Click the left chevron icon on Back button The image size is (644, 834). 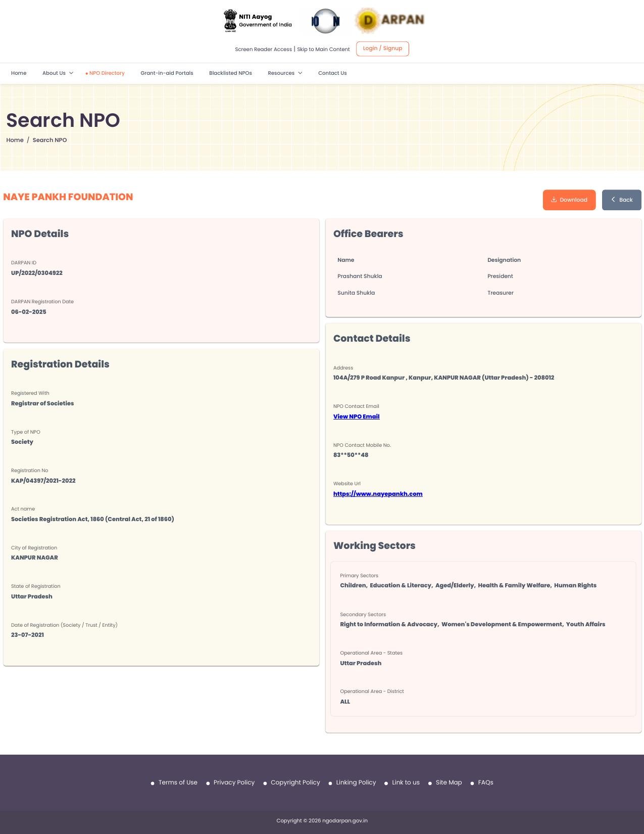coord(613,200)
